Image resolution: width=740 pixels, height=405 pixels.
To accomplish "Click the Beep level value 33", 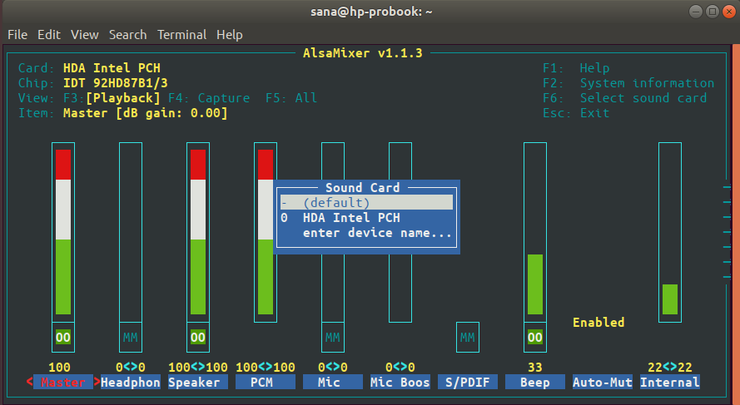I will coord(535,367).
